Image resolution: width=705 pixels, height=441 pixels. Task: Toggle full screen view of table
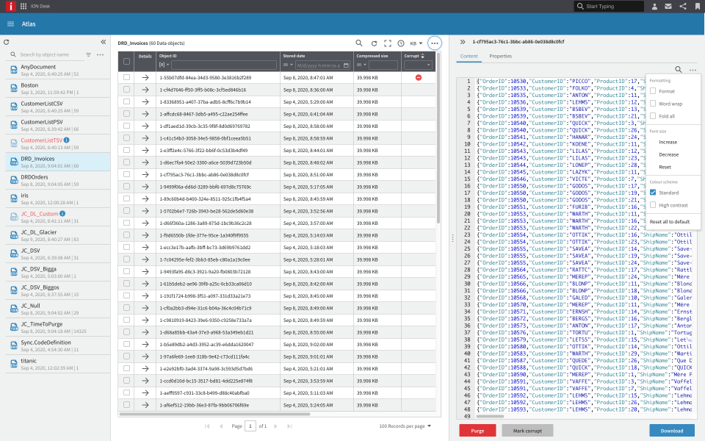click(x=388, y=43)
